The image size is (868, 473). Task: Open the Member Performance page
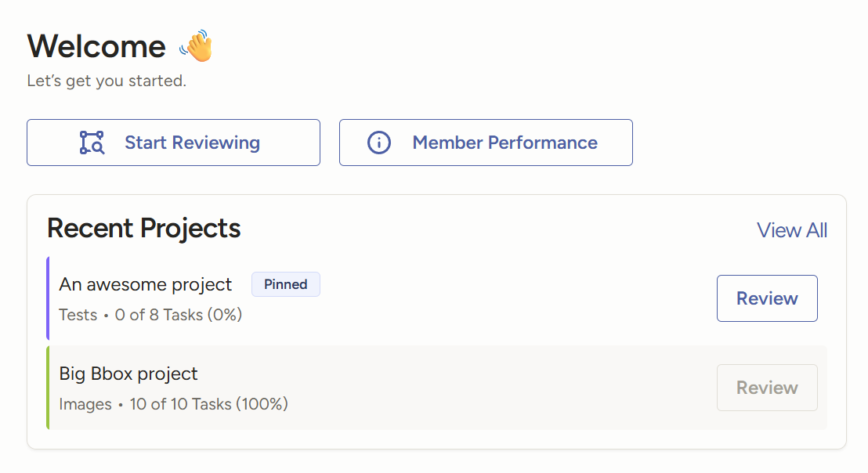pyautogui.click(x=486, y=143)
